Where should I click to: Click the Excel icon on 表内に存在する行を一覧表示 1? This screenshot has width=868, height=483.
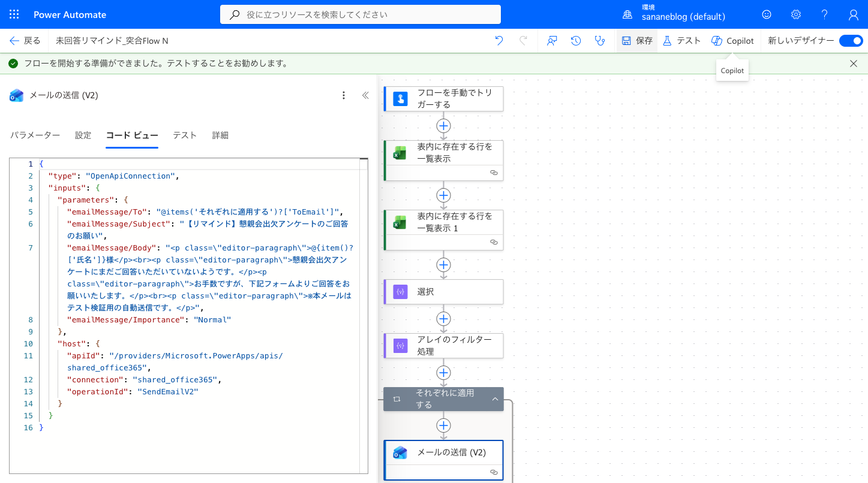(x=400, y=222)
